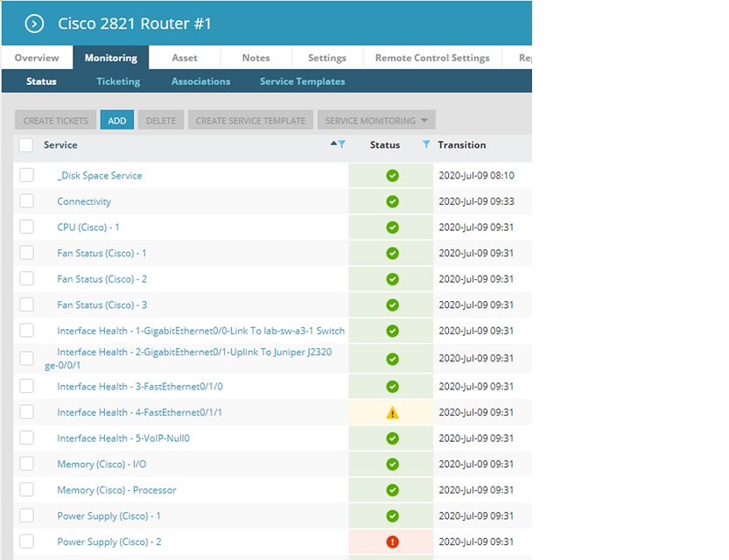Click the green status icon for GigabitEthernet0/1 uplink
Viewport: 729px width, 560px height.
pos(392,360)
